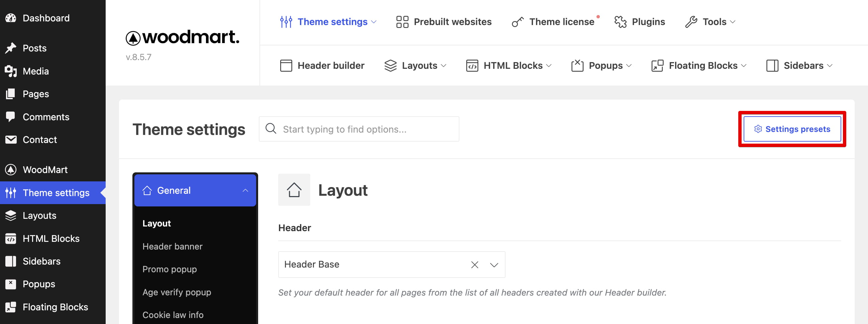This screenshot has width=868, height=324.
Task: Click the HTML Blocks code icon in sidebar
Action: 11,238
